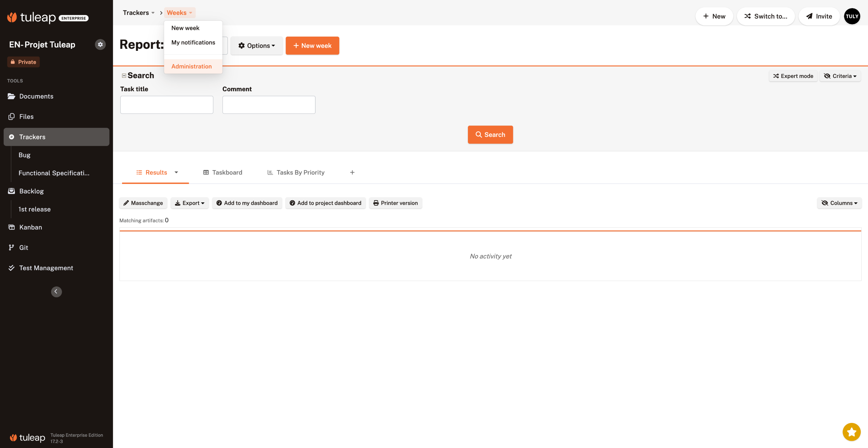
Task: Expand the Export dropdown
Action: click(190, 203)
